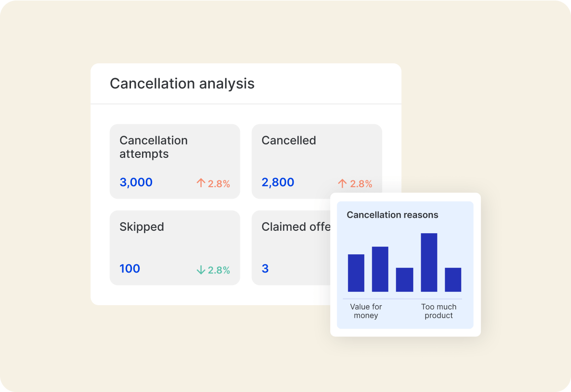Image resolution: width=571 pixels, height=392 pixels.
Task: Click the Cancellation analysis heading
Action: (182, 83)
